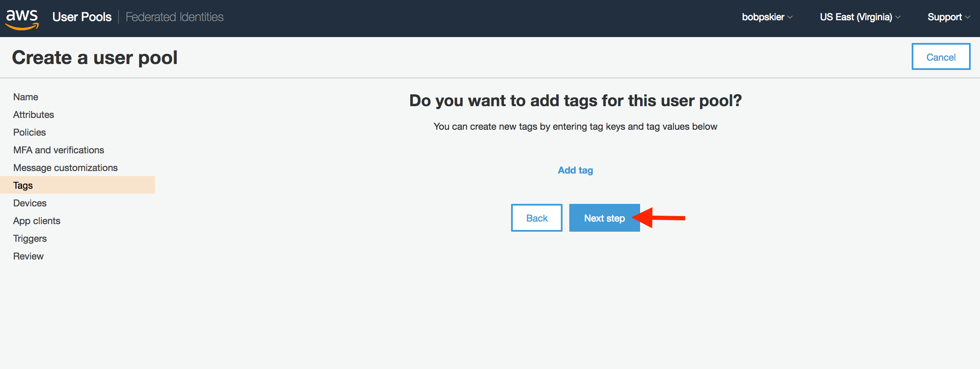Switch to the Federated Identities tab
Image resolution: width=980 pixels, height=369 pixels.
pos(175,17)
